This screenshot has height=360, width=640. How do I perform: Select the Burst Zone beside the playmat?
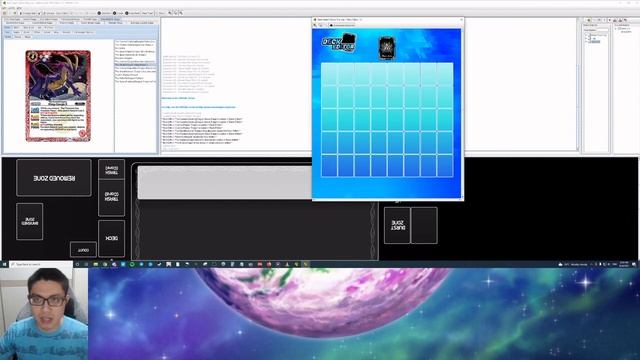(397, 225)
